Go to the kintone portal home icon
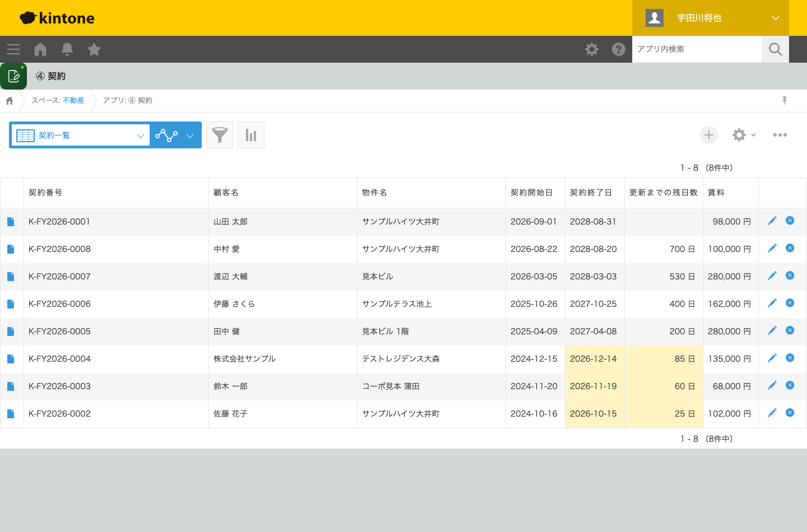This screenshot has width=807, height=532. 40,49
